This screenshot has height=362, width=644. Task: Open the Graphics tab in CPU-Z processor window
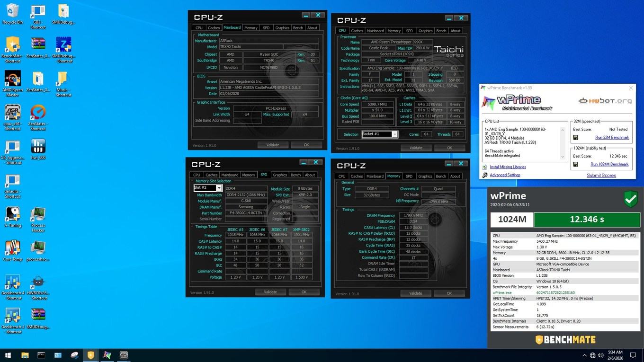point(425,31)
